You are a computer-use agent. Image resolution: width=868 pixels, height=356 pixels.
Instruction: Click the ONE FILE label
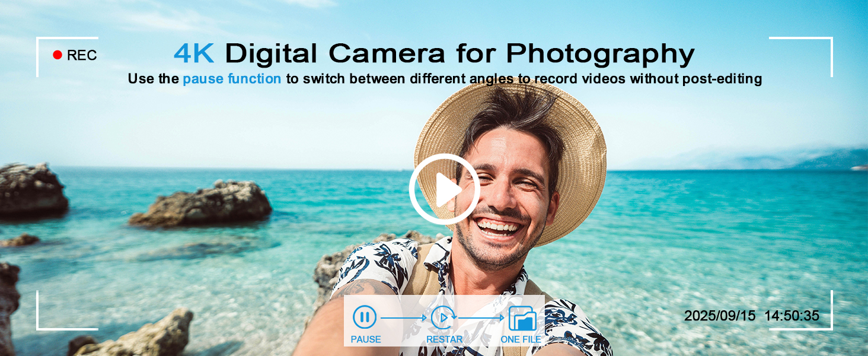click(521, 339)
